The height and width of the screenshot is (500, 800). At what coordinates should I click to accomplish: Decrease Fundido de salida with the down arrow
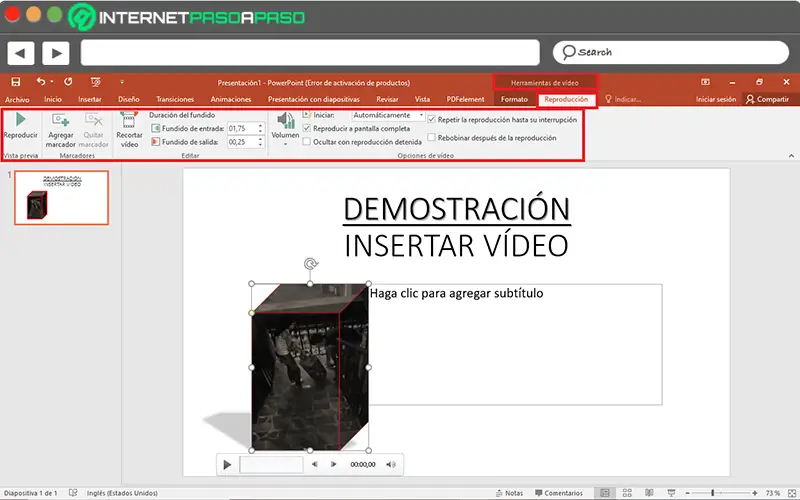tap(260, 145)
